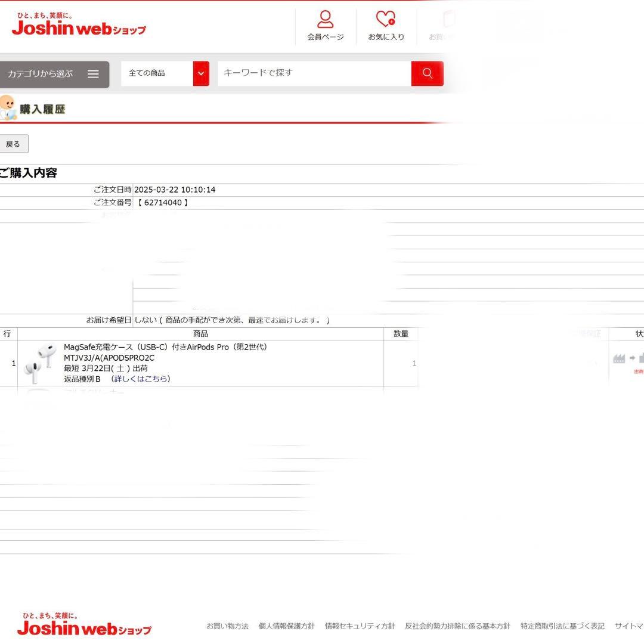This screenshot has width=644, height=644.
Task: Expand the 全ての商品 category dropdown
Action: pyautogui.click(x=201, y=73)
